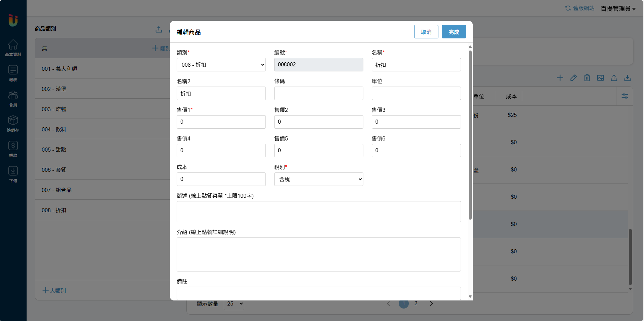This screenshot has width=644, height=321.
Task: Open the 百揚管理員 user menu
Action: click(x=618, y=8)
